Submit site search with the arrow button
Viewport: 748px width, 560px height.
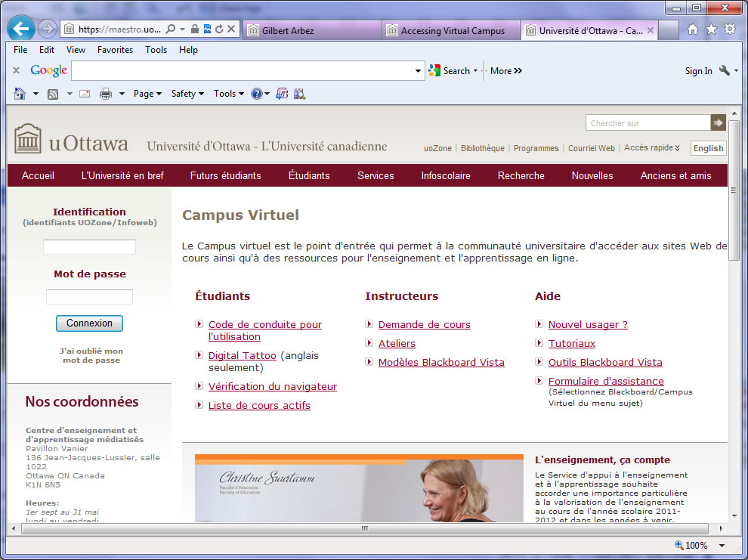[x=718, y=122]
